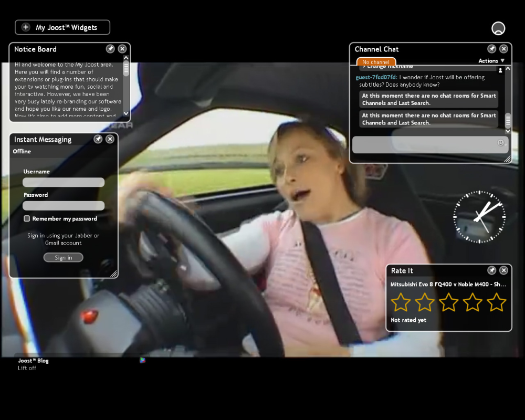This screenshot has height=420, width=525.
Task: Enable Remember my password checkbox
Action: 27,218
